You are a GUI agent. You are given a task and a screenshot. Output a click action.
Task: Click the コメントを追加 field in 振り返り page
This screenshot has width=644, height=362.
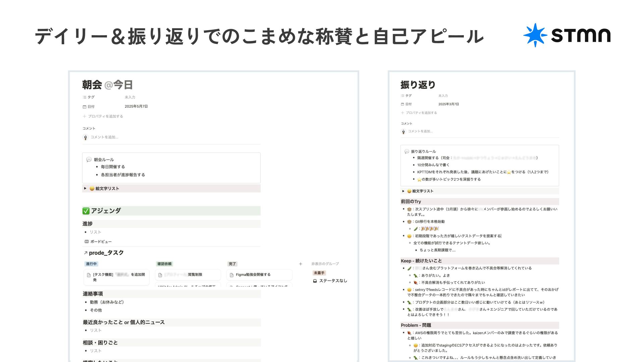click(x=420, y=131)
